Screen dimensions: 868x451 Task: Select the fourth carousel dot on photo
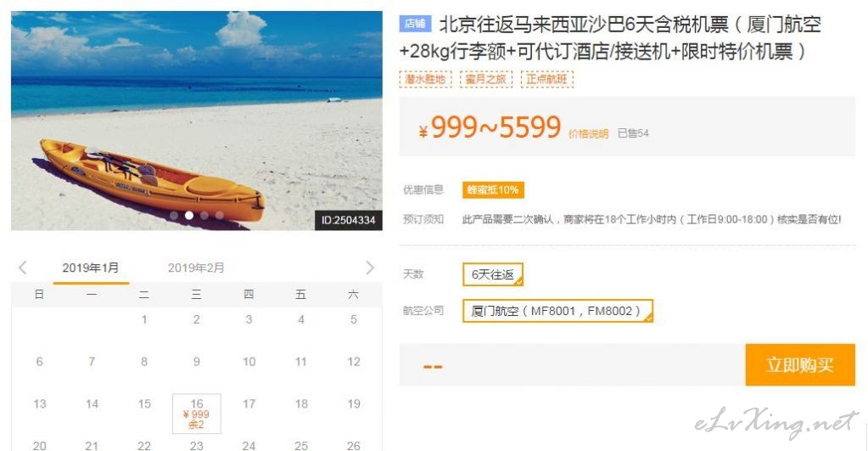(x=220, y=216)
